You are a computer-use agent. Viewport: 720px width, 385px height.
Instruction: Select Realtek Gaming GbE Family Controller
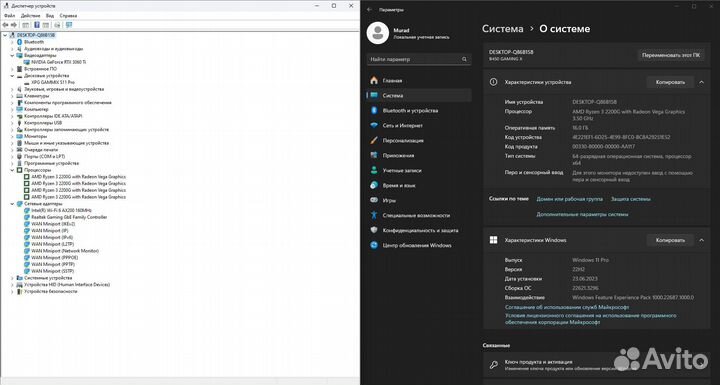[69, 217]
